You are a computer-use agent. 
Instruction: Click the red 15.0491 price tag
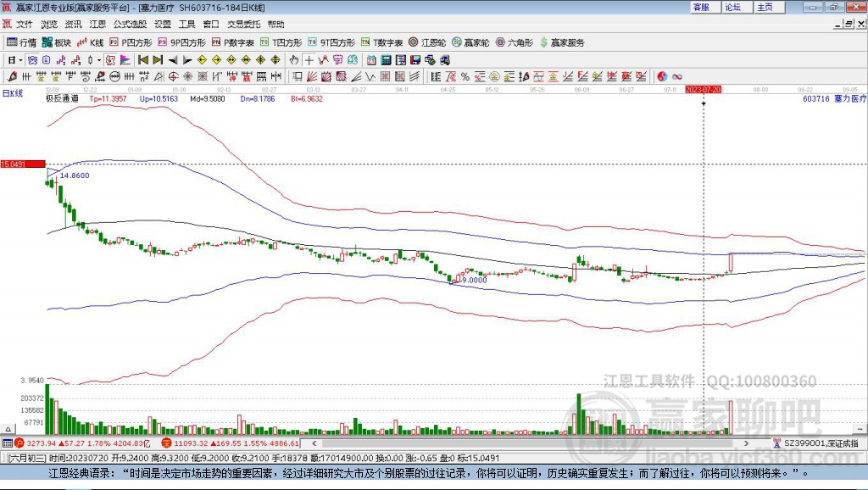pyautogui.click(x=23, y=164)
